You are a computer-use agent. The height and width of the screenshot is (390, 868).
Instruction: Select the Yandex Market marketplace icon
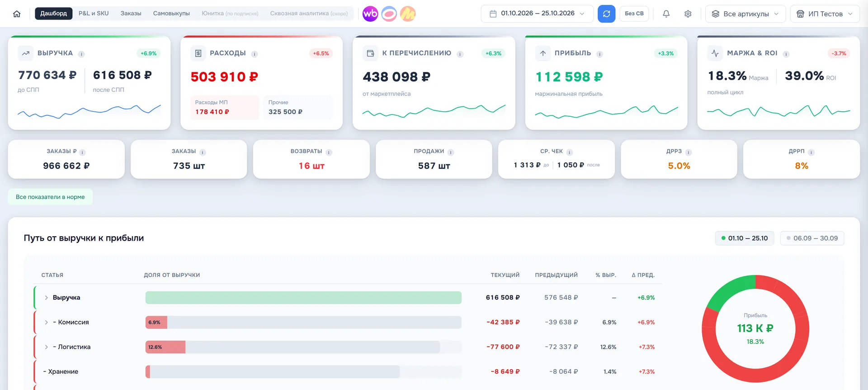(x=408, y=14)
